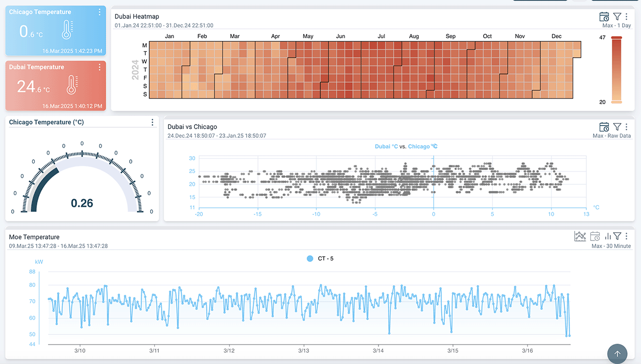Switch Moe Temperature to bar chart view
Viewport: 641px width, 364px height.
tap(608, 236)
